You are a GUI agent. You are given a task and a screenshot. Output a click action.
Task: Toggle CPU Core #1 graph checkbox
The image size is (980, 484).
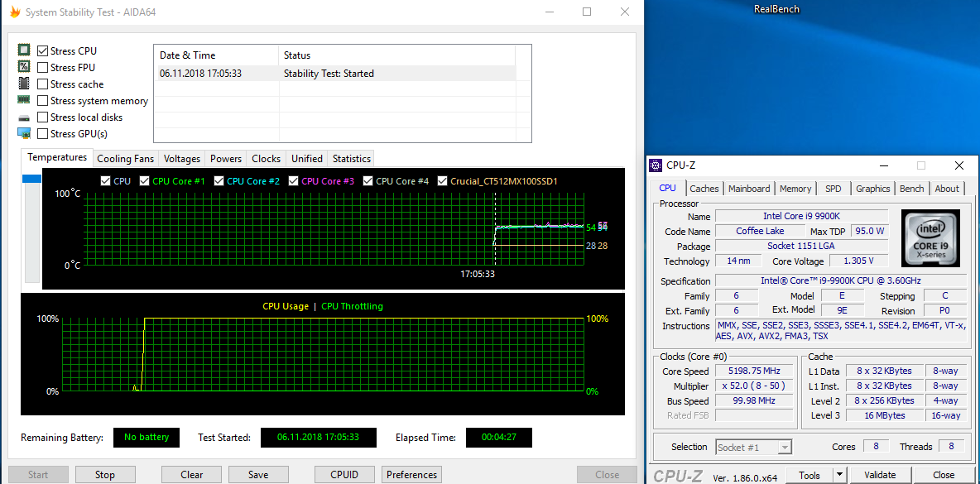(x=144, y=181)
